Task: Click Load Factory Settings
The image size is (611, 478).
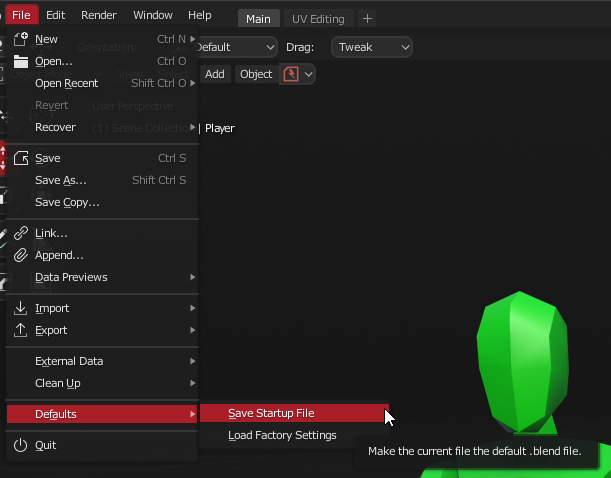Action: (x=294, y=435)
